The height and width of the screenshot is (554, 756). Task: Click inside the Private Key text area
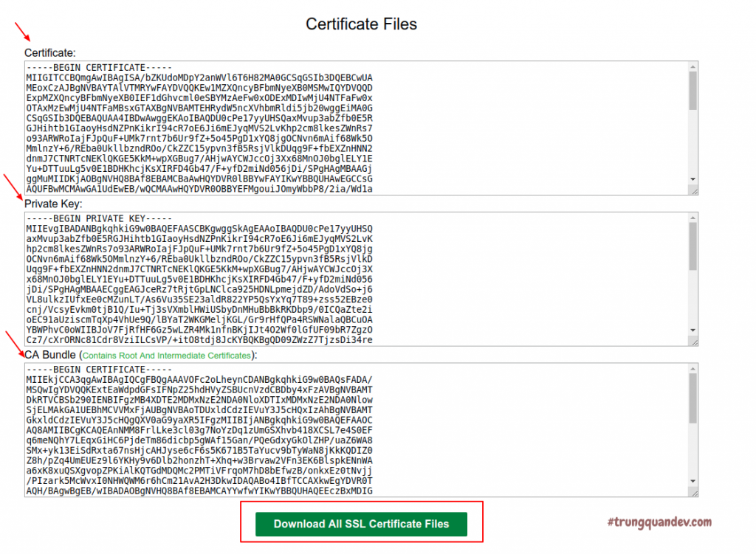pyautogui.click(x=361, y=279)
